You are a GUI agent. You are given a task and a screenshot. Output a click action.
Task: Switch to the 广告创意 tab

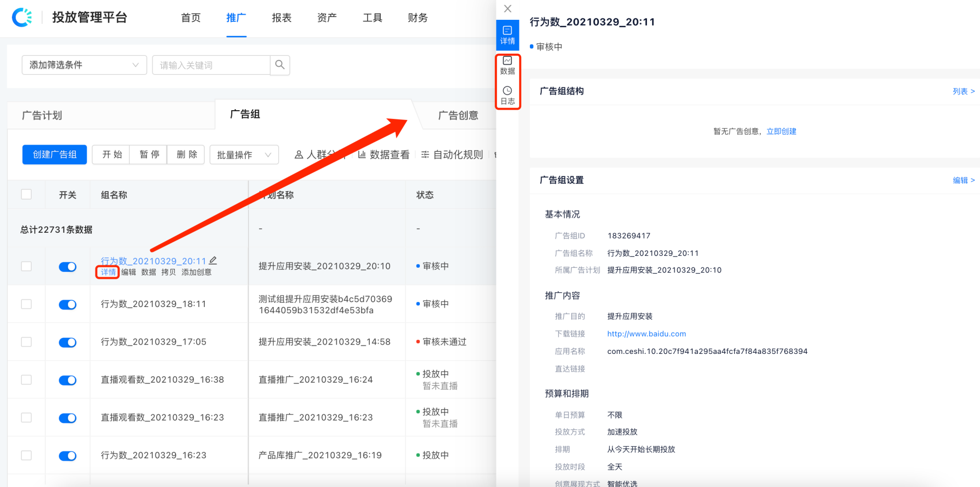click(x=458, y=115)
